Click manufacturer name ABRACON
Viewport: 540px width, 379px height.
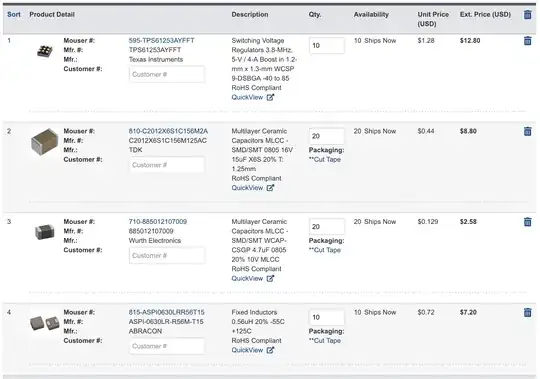point(145,331)
